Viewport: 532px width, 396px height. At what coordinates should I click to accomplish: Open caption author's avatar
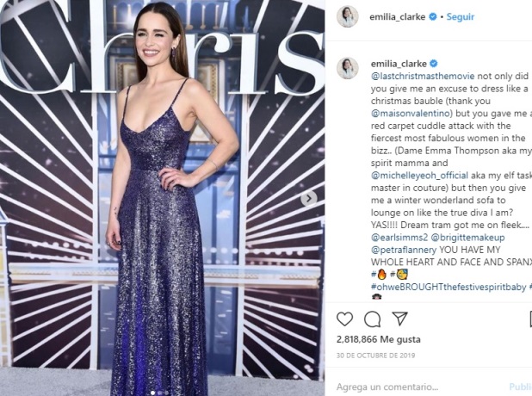tap(348, 68)
